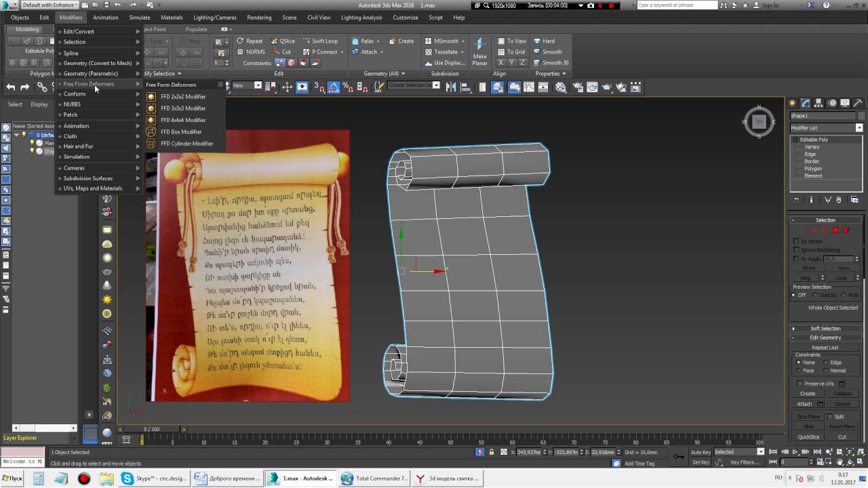Click the Attach button in Edit Geometry
This screenshot has width=868, height=488.
[x=804, y=404]
